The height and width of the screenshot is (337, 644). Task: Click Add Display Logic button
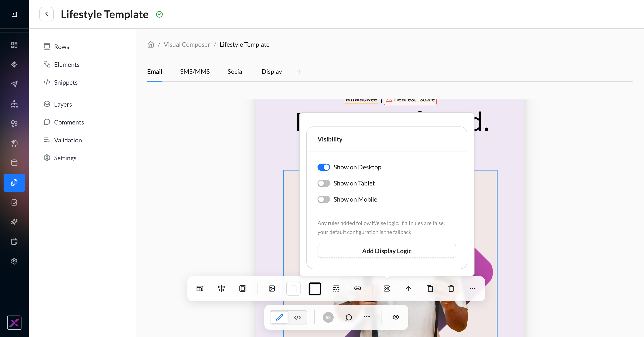[386, 251]
